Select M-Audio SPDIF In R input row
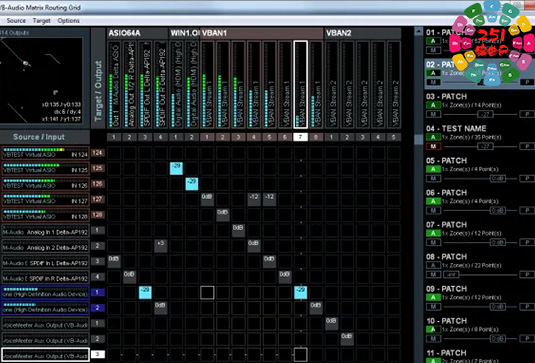The height and width of the screenshot is (363, 535). tap(45, 277)
